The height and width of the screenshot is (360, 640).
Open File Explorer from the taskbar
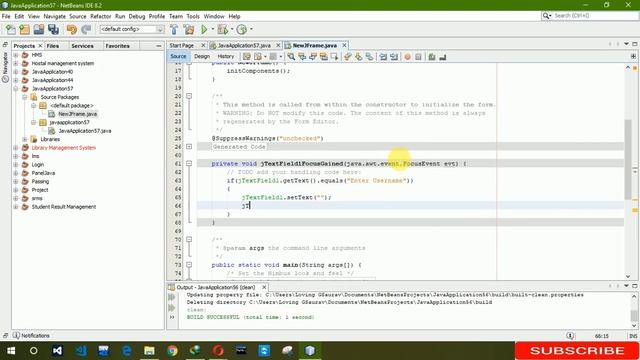pyautogui.click(x=149, y=351)
